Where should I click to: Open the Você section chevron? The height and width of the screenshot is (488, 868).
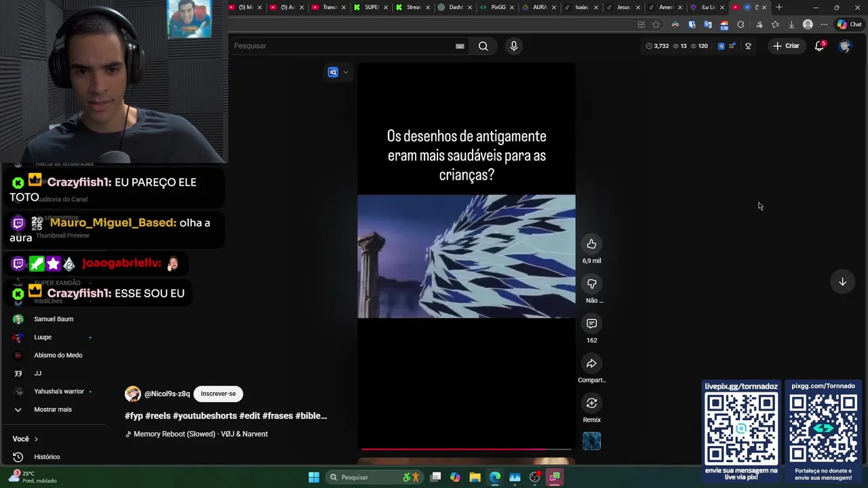tap(36, 439)
